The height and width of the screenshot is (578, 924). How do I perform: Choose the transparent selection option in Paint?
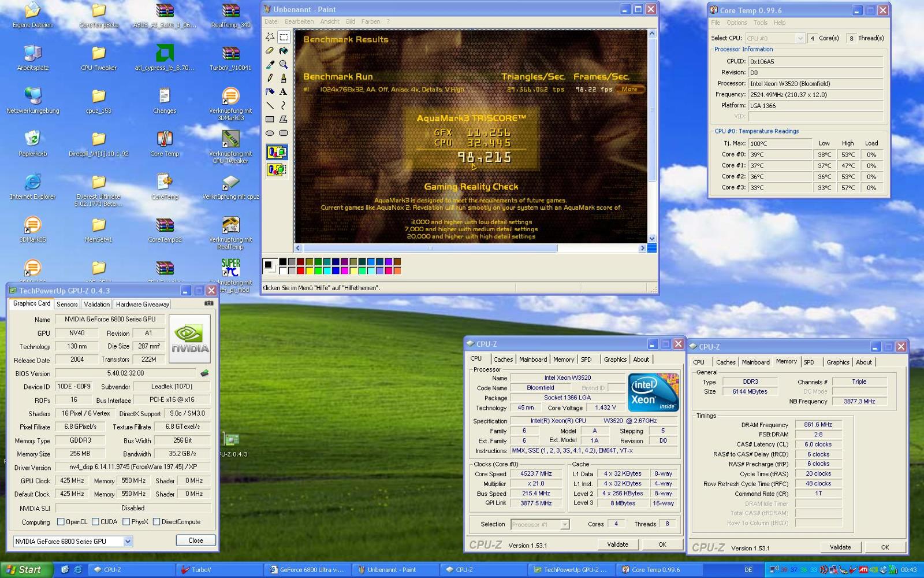tap(277, 169)
